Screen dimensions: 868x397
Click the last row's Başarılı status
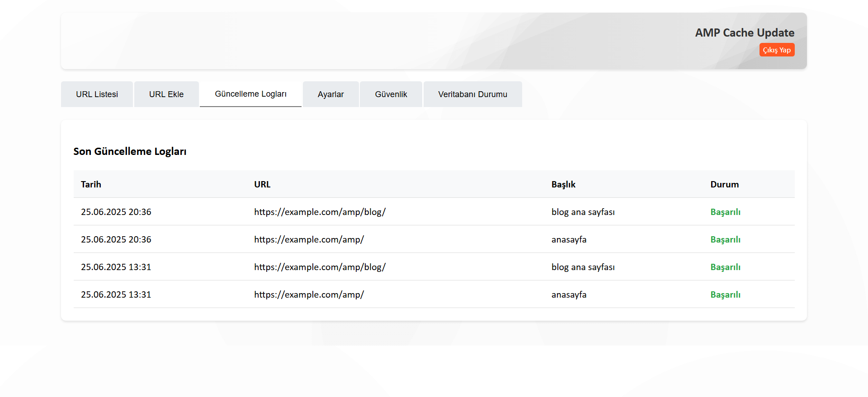tap(725, 294)
